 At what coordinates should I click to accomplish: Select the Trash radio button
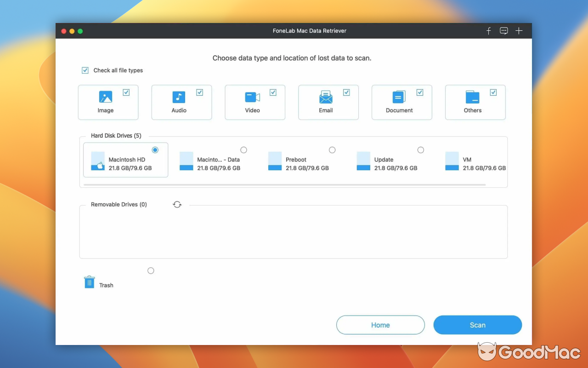click(x=151, y=270)
